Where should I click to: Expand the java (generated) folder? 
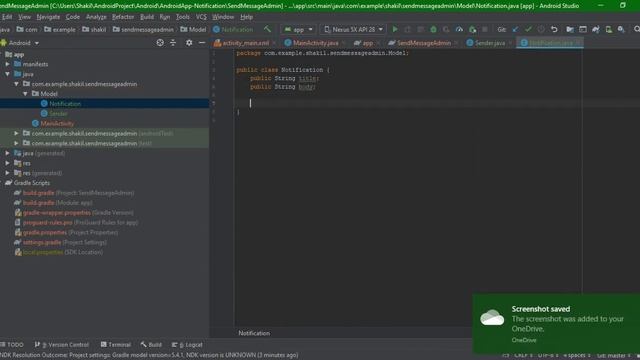tap(7, 153)
